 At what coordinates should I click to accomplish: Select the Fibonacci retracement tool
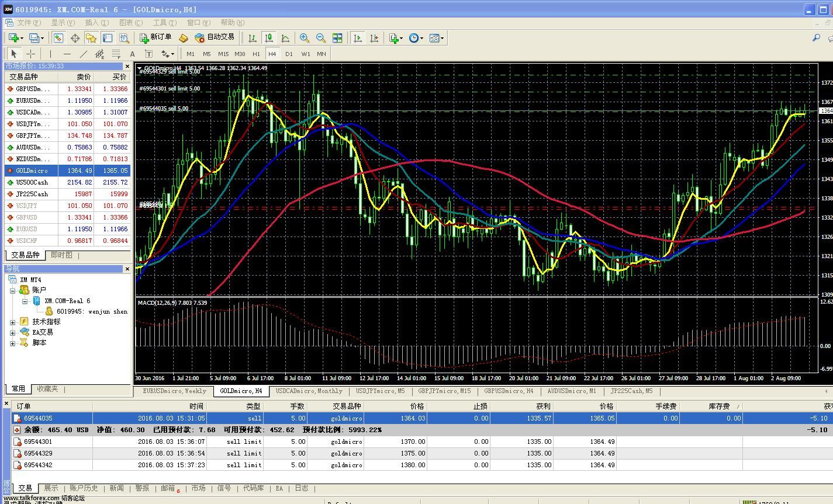click(116, 54)
